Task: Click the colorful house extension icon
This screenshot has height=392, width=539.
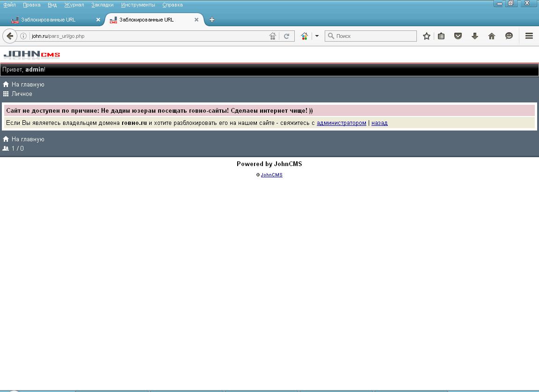Action: tap(305, 36)
